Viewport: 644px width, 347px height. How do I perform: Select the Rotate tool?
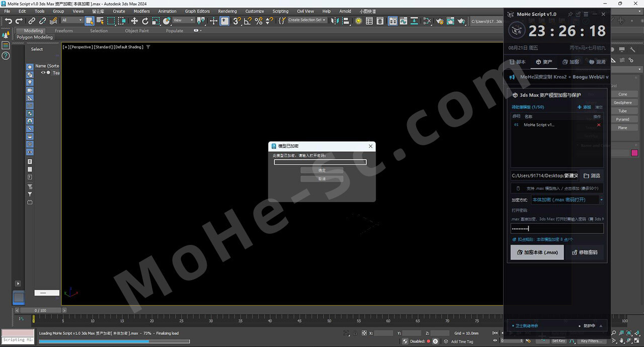pyautogui.click(x=145, y=21)
